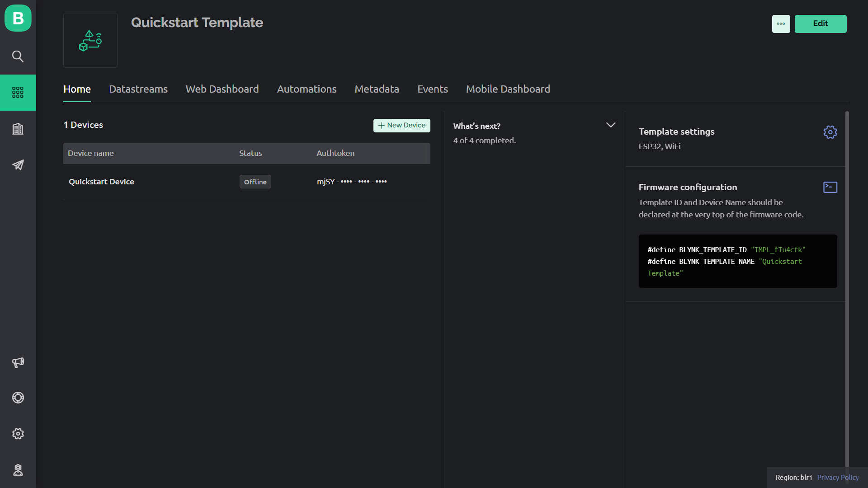Open the organization building icon
This screenshot has height=488, width=868.
18,129
